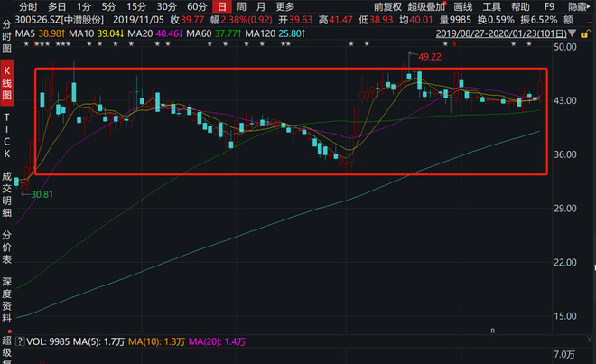Switch chart to 30分 interval
Image resolution: width=596 pixels, height=364 pixels.
pyautogui.click(x=167, y=6)
